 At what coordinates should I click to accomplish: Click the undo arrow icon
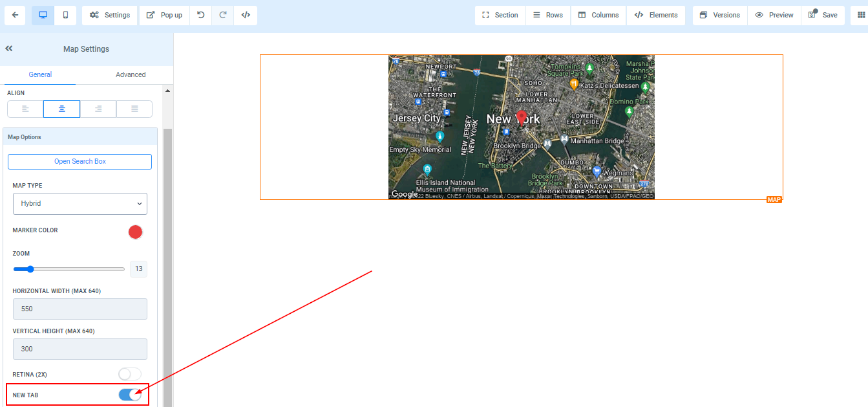201,15
